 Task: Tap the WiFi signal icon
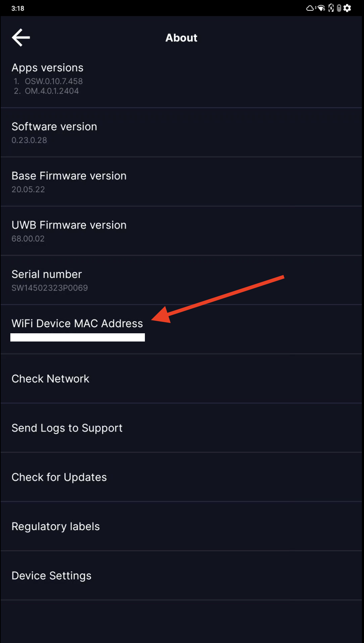coord(321,8)
